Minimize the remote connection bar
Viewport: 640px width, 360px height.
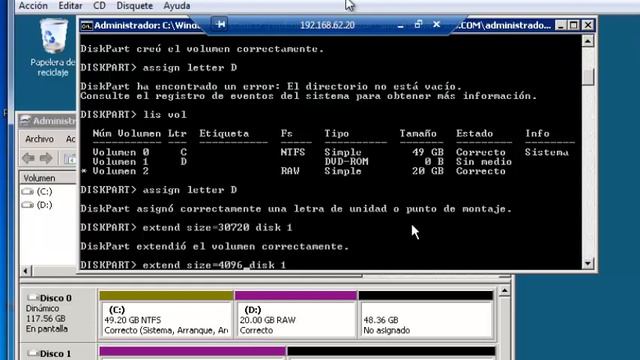400,25
